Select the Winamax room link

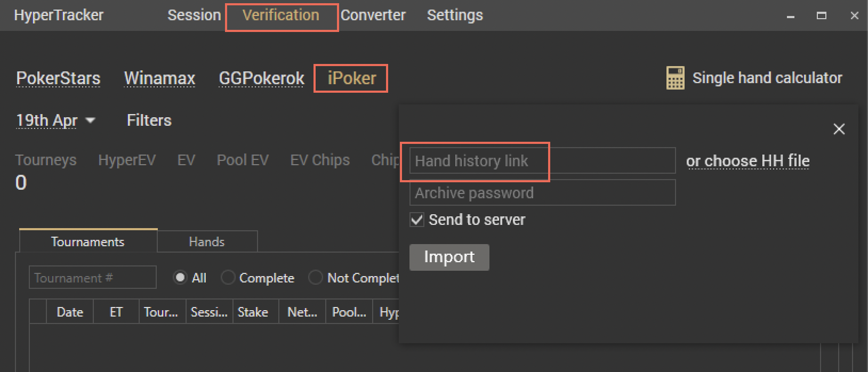click(x=159, y=78)
